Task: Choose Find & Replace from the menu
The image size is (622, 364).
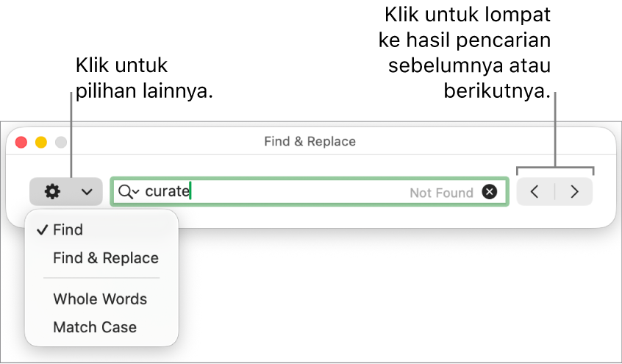Action: [x=106, y=258]
